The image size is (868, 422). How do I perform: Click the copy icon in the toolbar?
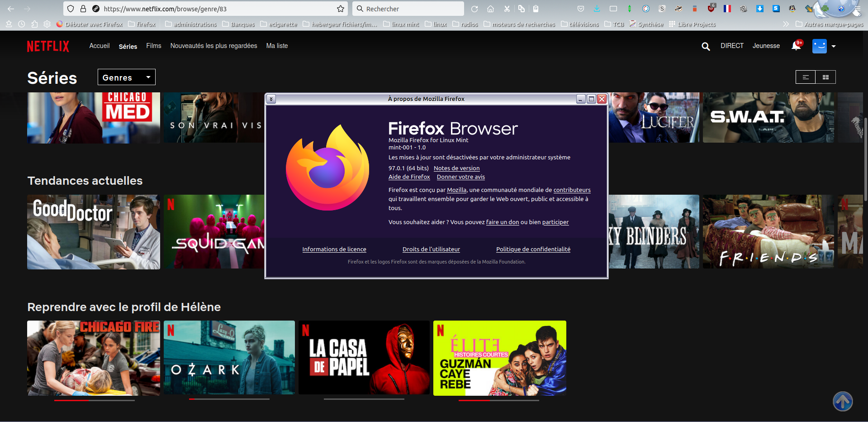pos(522,9)
